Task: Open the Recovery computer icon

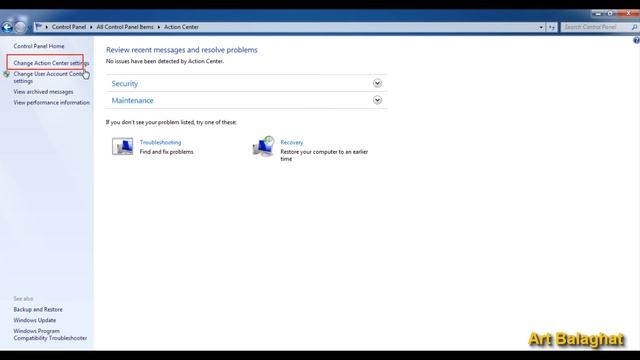Action: [x=263, y=146]
